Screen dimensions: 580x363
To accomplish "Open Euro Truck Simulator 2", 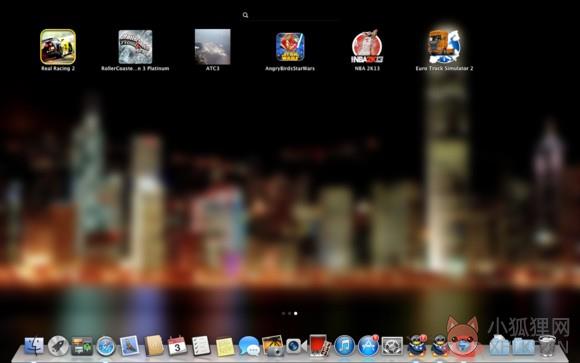I will (x=444, y=47).
